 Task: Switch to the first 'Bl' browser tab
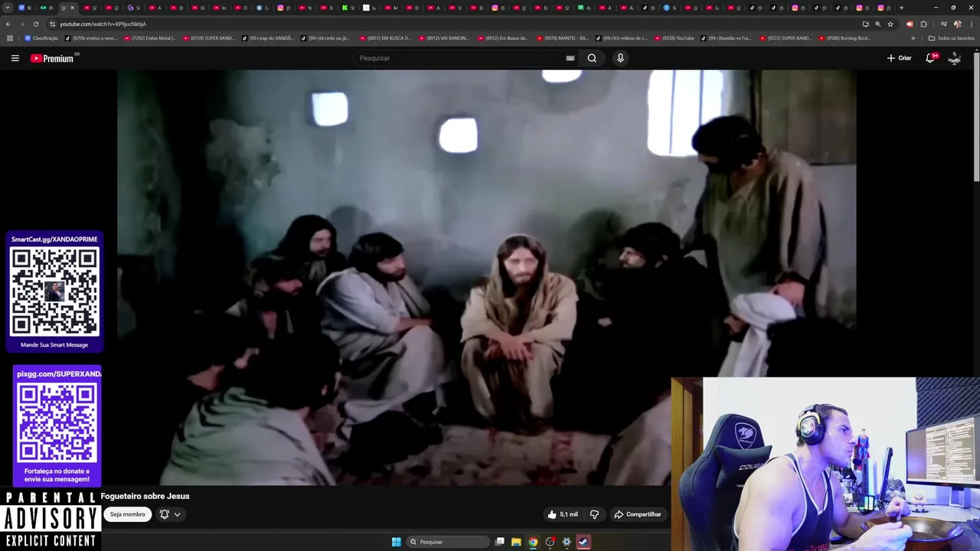point(24,8)
